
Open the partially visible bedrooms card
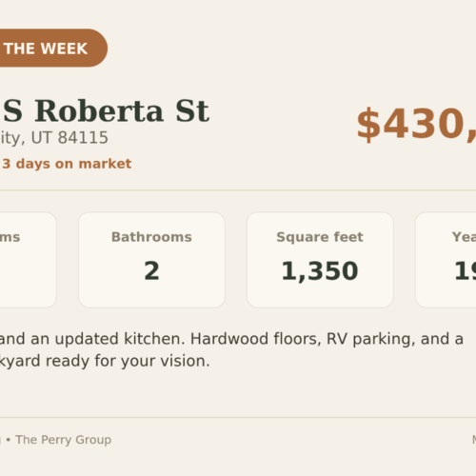point(28,260)
